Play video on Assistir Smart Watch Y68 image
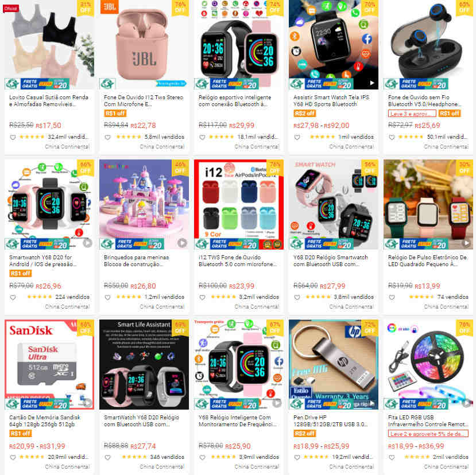 click(372, 83)
